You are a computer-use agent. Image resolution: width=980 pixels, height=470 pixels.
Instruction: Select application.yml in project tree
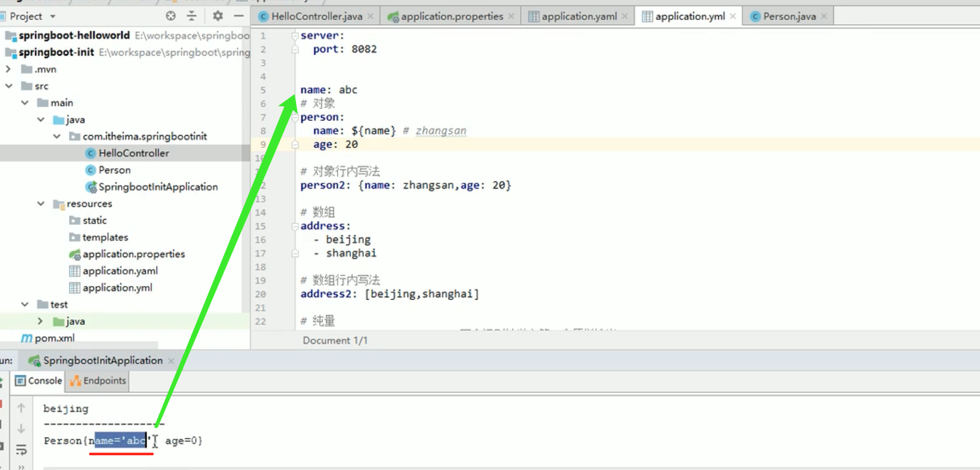click(x=117, y=288)
